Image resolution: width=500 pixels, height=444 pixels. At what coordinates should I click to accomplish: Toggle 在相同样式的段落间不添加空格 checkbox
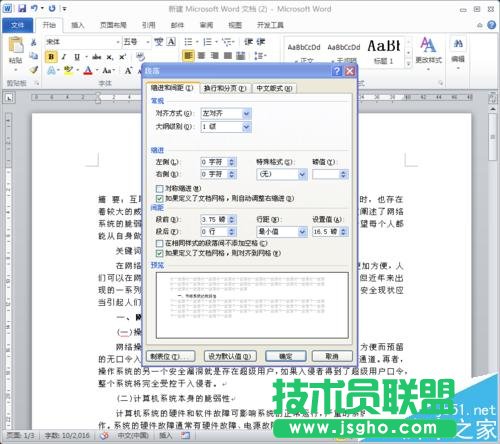click(159, 243)
